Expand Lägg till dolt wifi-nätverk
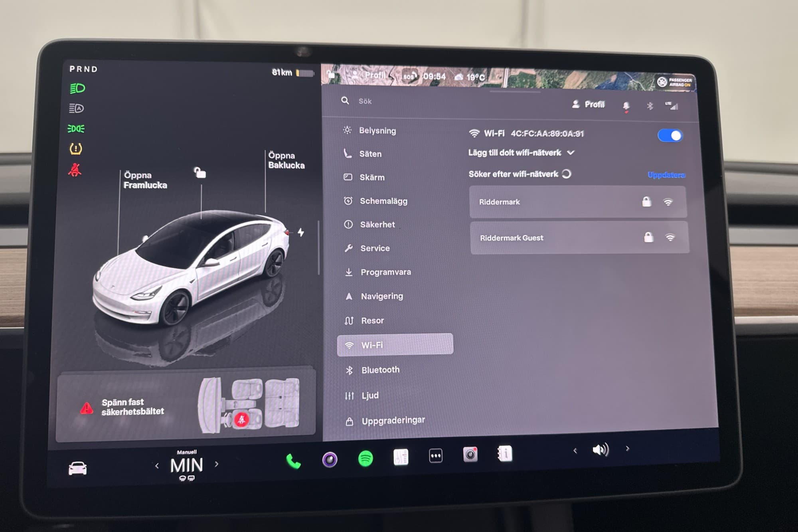The image size is (798, 532). coord(521,152)
